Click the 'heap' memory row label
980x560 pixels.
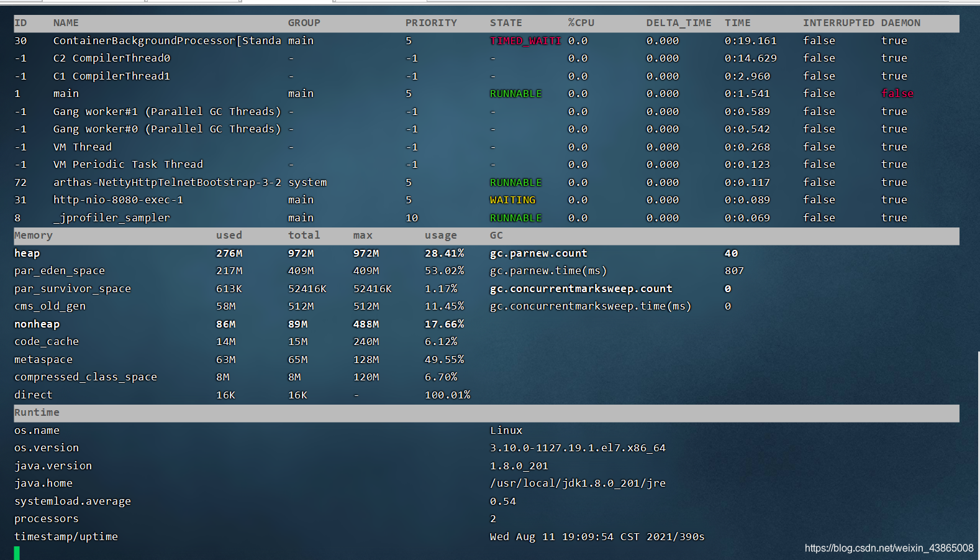pos(27,253)
